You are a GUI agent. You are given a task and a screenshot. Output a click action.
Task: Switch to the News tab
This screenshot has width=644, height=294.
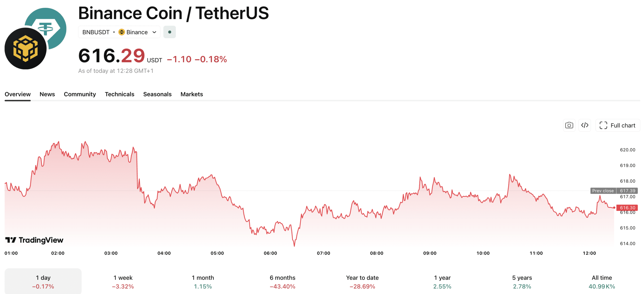47,94
